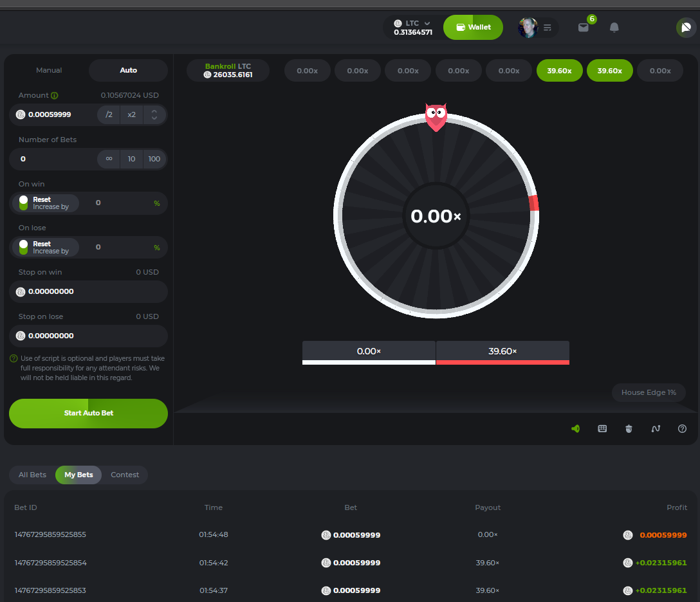Switch betting mode to Manual
This screenshot has width=700, height=602.
[49, 70]
